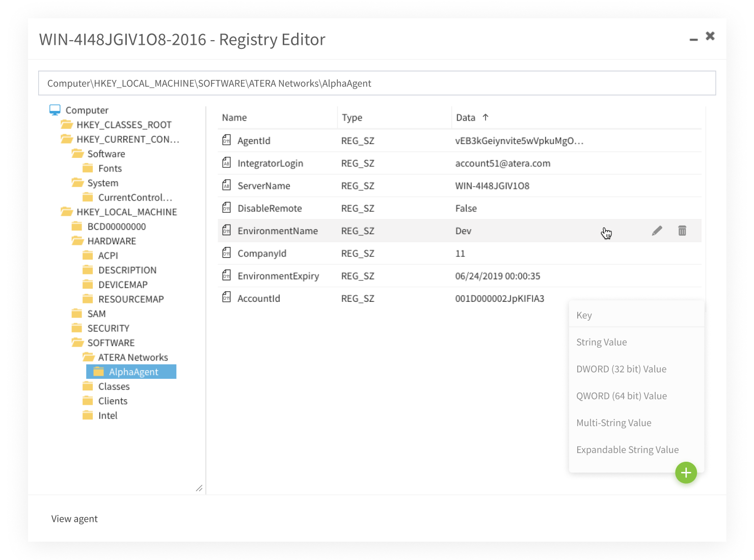The height and width of the screenshot is (560, 754).
Task: Click REG_SZ type in the AgentId row
Action: [x=358, y=141]
